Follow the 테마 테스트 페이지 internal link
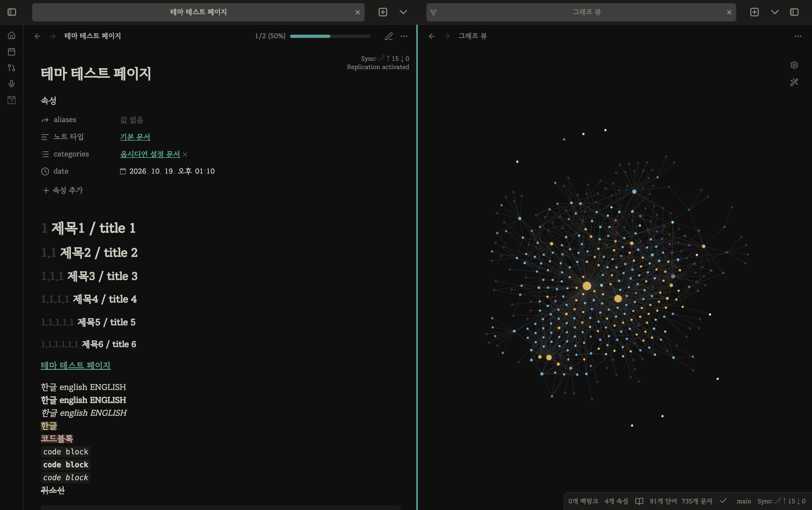This screenshot has width=812, height=510. pyautogui.click(x=75, y=365)
